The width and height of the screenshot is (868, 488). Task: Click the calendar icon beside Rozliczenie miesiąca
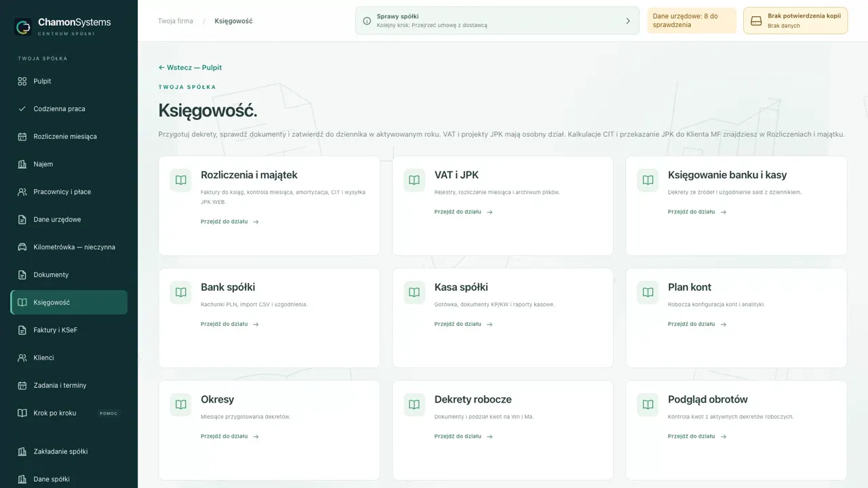click(x=22, y=136)
